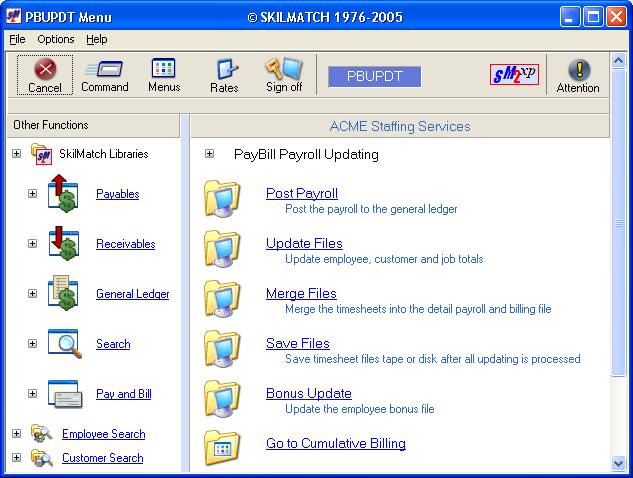Open the Update Files link
633x478 pixels.
point(304,243)
